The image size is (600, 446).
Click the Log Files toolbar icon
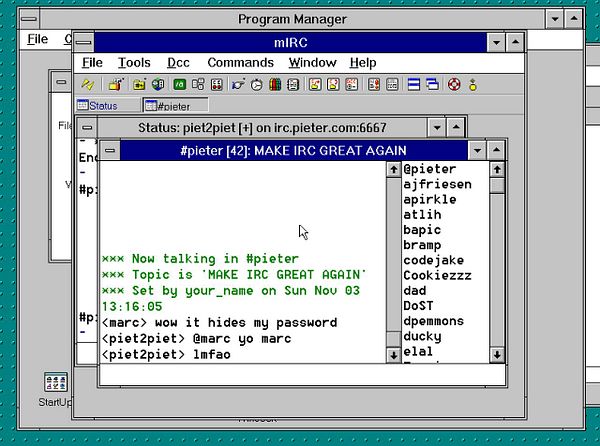393,85
